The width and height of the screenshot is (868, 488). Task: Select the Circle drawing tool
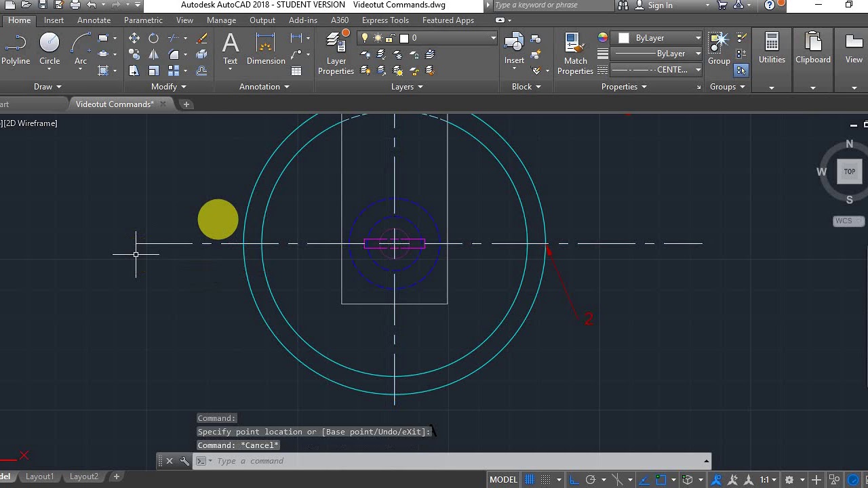tap(50, 50)
